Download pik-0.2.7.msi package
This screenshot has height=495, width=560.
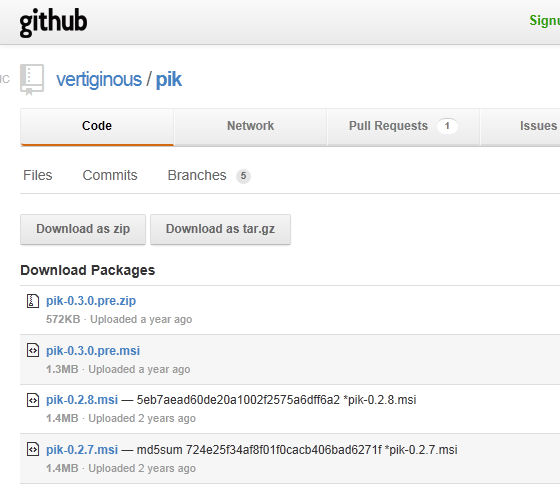coord(82,449)
